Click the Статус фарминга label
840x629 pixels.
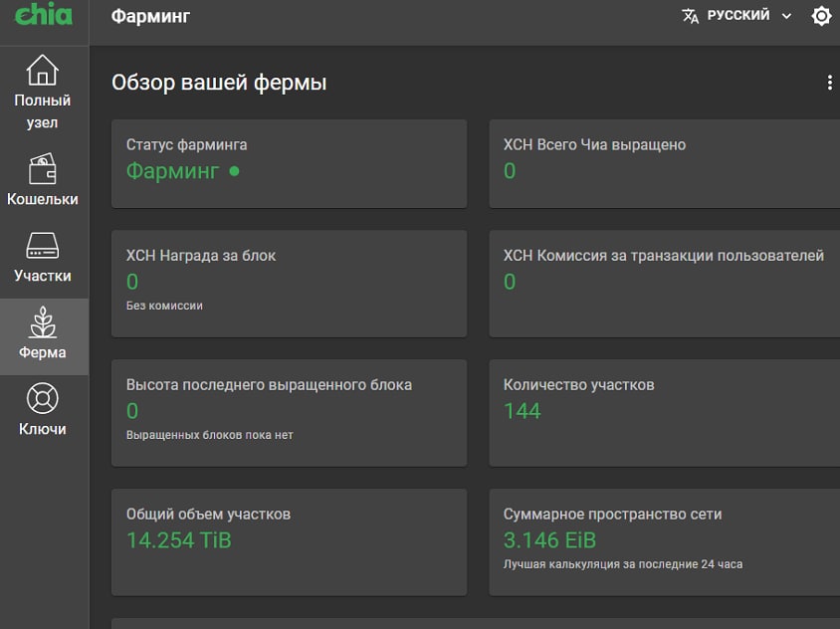pyautogui.click(x=186, y=144)
